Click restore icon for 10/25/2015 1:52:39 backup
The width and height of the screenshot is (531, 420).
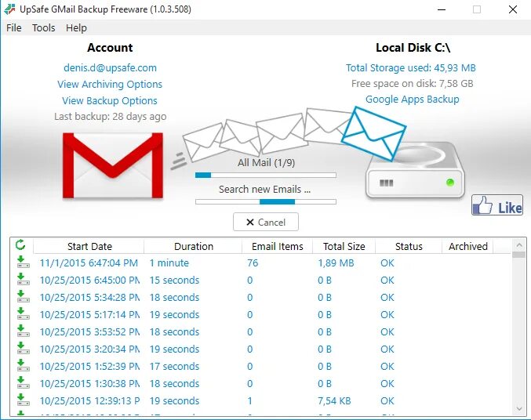[23, 365]
